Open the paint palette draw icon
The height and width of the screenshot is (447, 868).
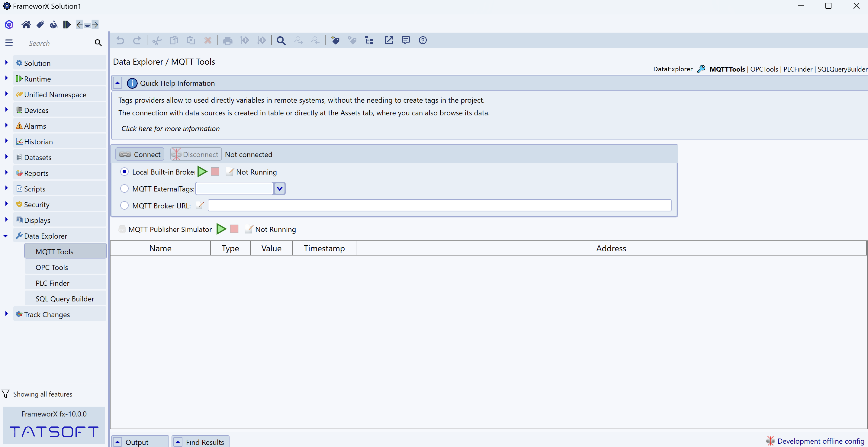pos(53,24)
